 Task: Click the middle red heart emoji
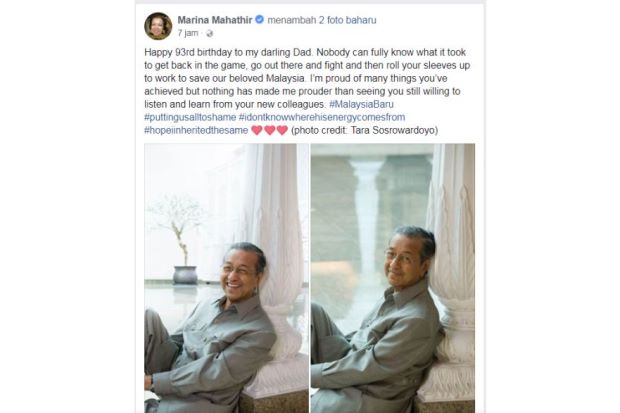(x=270, y=130)
